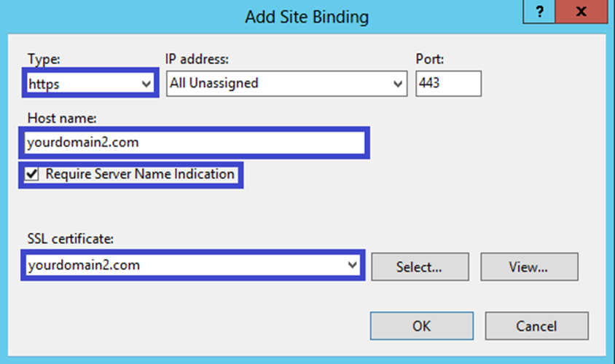Open the SSL certificate list showing yourdomain2.com
This screenshot has width=615, height=364.
tap(182, 266)
